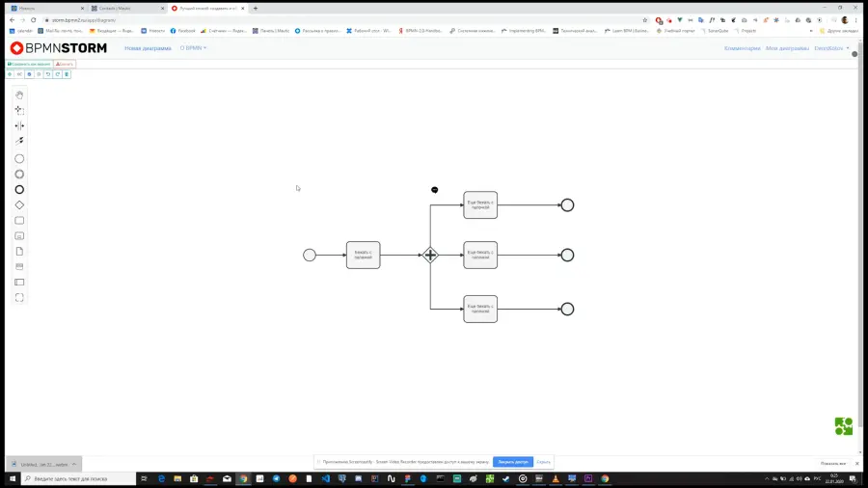Create a Pool participant shape
The height and width of the screenshot is (488, 868).
click(x=19, y=283)
